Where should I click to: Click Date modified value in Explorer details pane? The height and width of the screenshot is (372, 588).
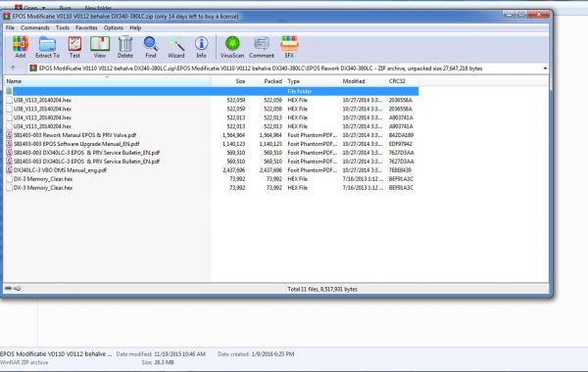179,354
